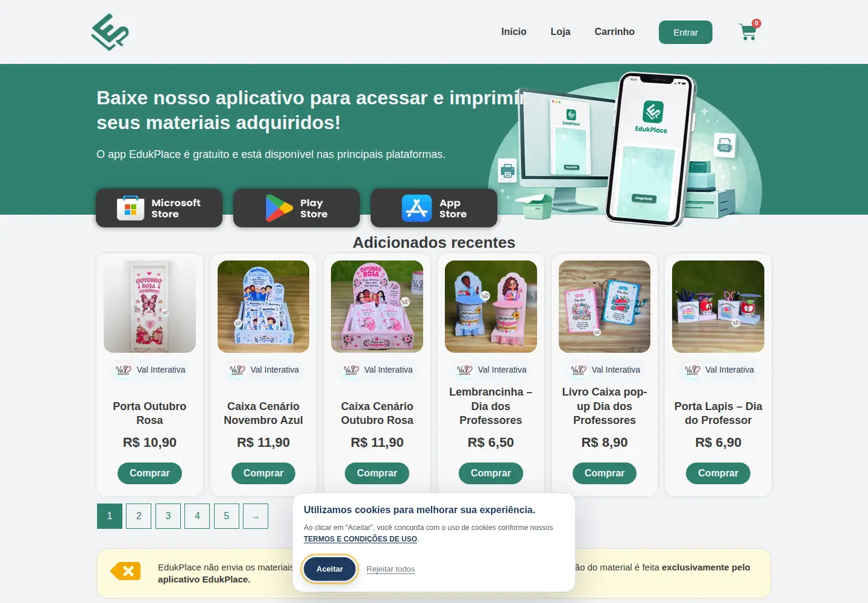Click the R$ 6,50 price
Image resolution: width=868 pixels, height=603 pixels.
(x=491, y=443)
